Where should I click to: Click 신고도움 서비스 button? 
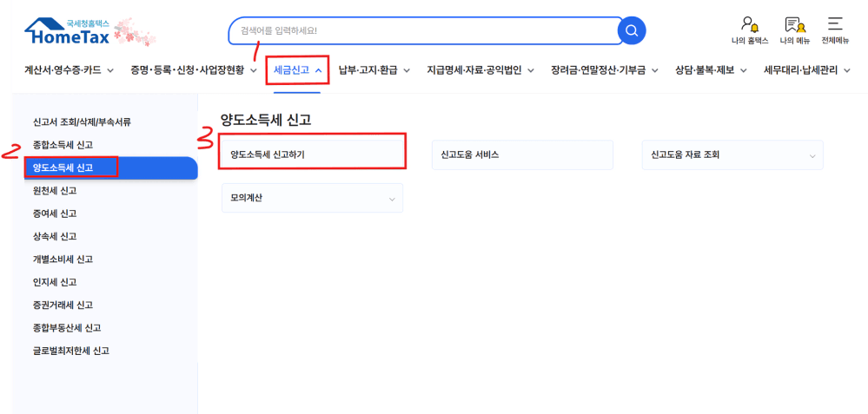(522, 154)
